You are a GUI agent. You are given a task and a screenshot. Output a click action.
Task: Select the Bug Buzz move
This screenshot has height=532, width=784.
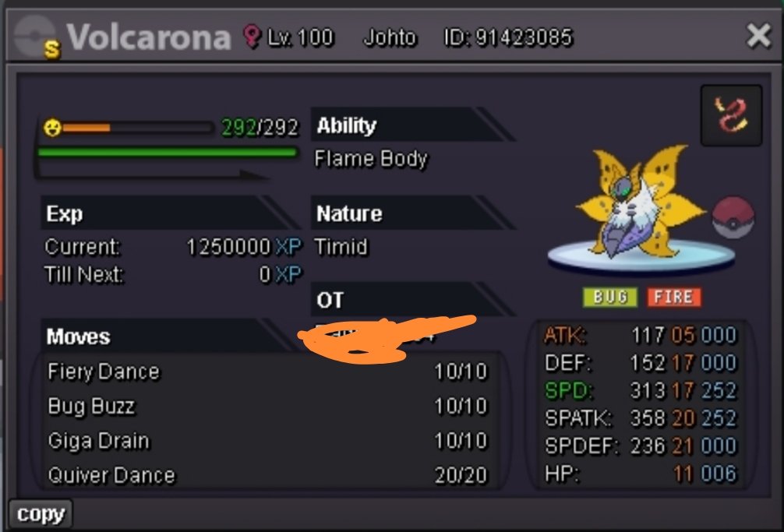tap(267, 406)
